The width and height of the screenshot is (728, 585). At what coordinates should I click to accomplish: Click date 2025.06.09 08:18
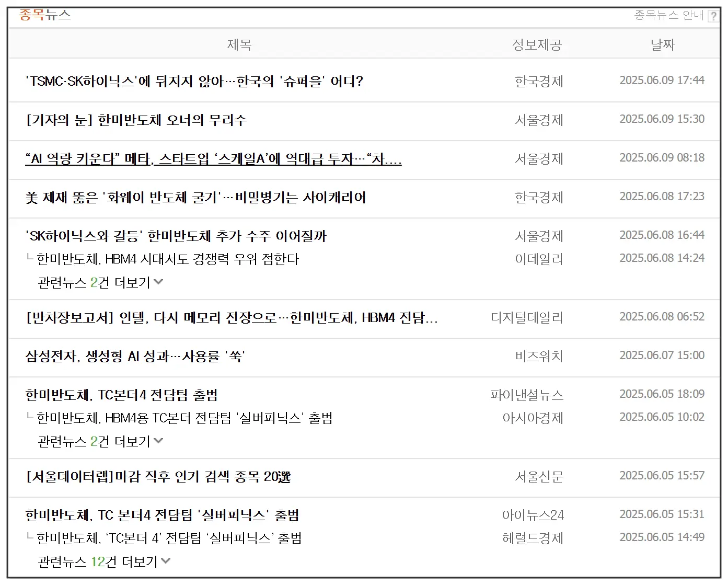(662, 158)
